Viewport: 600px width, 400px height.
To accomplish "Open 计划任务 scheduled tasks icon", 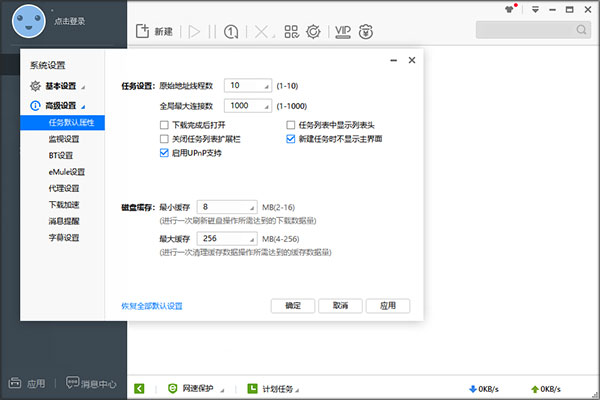I will (x=253, y=389).
